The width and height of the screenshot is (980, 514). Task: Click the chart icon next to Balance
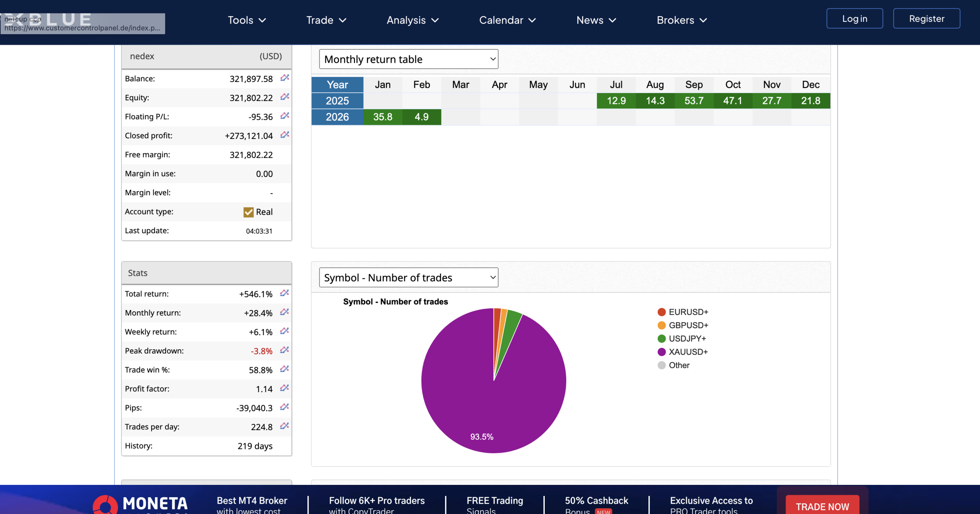click(284, 78)
